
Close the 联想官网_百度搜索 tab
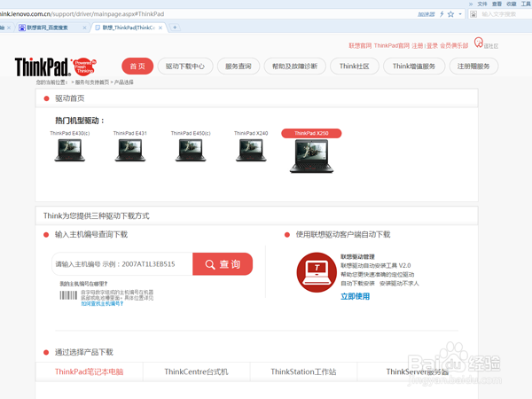click(x=84, y=27)
